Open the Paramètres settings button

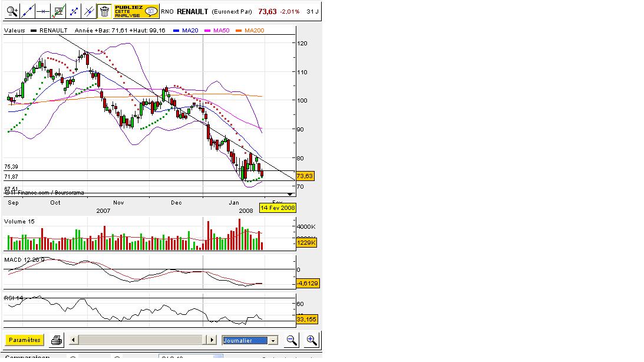[x=25, y=340]
